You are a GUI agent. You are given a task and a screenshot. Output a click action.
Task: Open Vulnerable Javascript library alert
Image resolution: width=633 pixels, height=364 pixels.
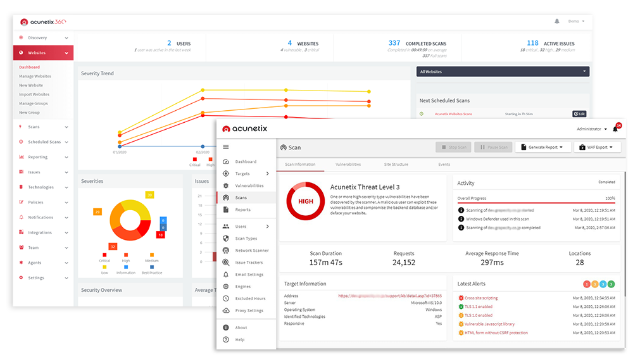click(x=489, y=324)
